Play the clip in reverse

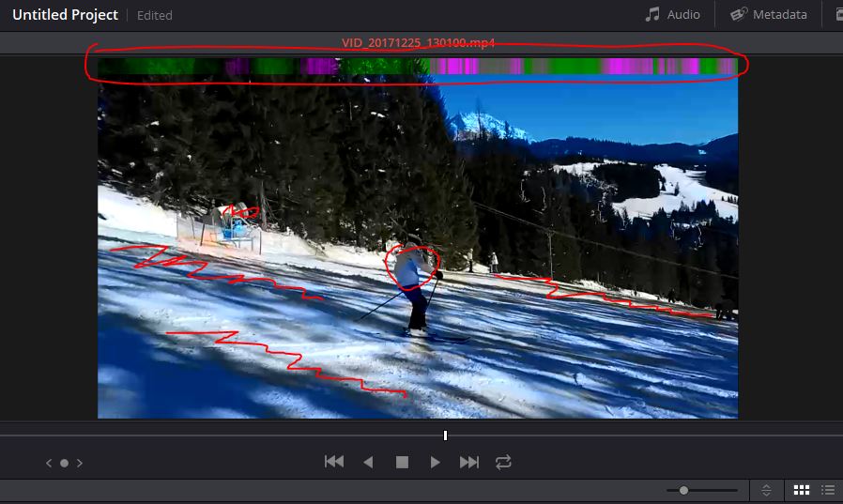(368, 462)
